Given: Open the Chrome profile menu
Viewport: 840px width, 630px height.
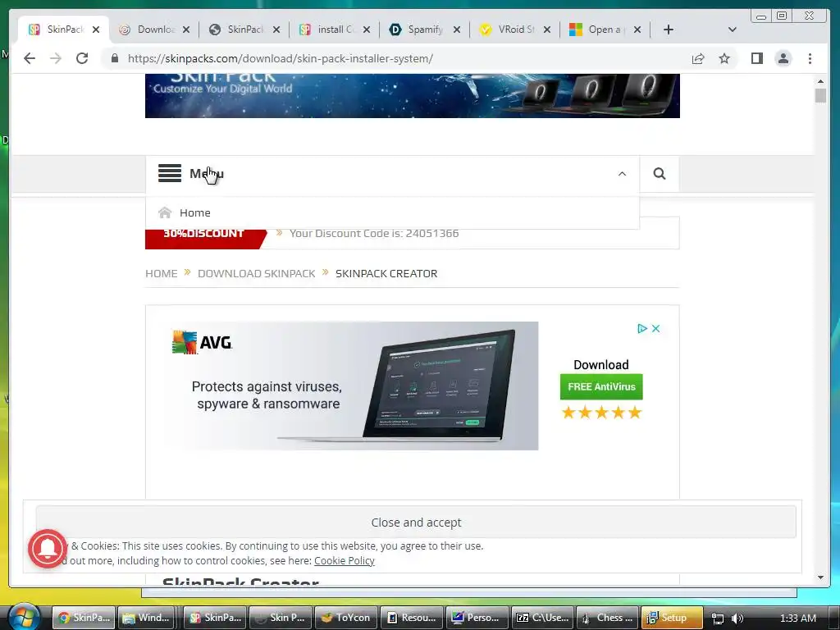Looking at the screenshot, I should (783, 58).
